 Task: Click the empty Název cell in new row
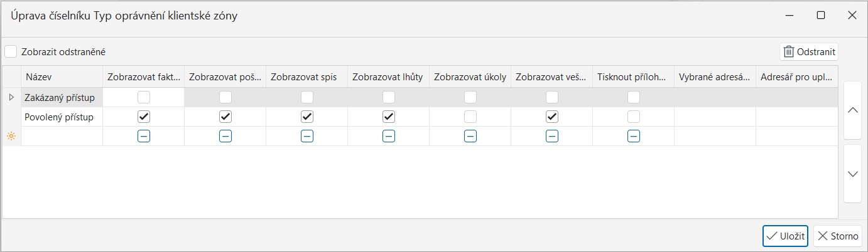point(62,136)
